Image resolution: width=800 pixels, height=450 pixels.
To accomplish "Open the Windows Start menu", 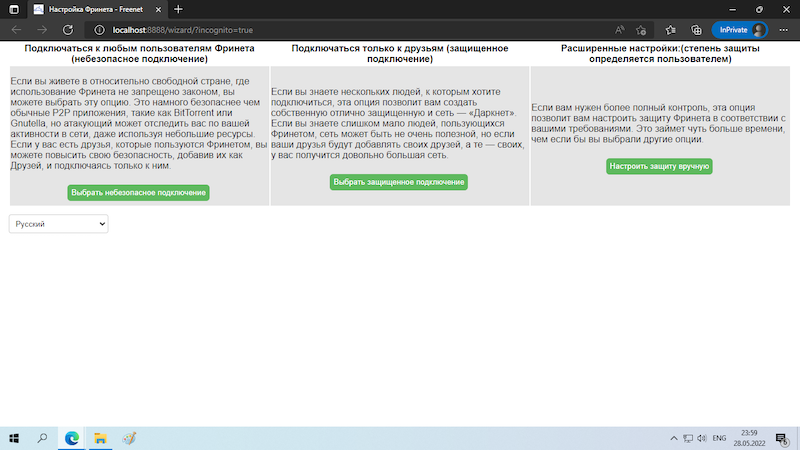I will (x=14, y=438).
